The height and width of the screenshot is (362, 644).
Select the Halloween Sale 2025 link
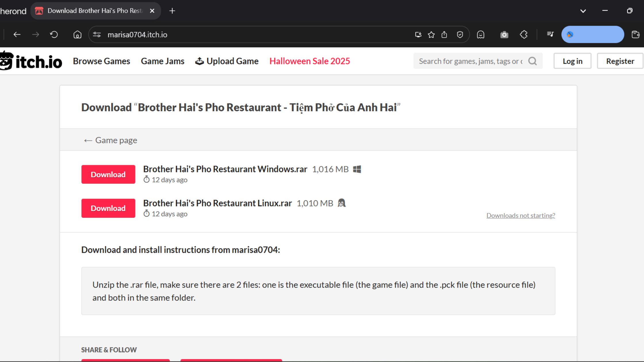[310, 61]
